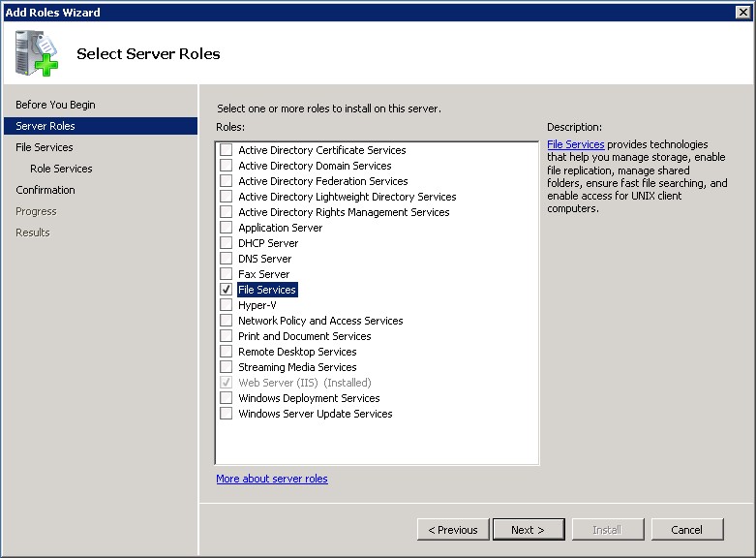Open the File Services wizard step

tap(45, 147)
